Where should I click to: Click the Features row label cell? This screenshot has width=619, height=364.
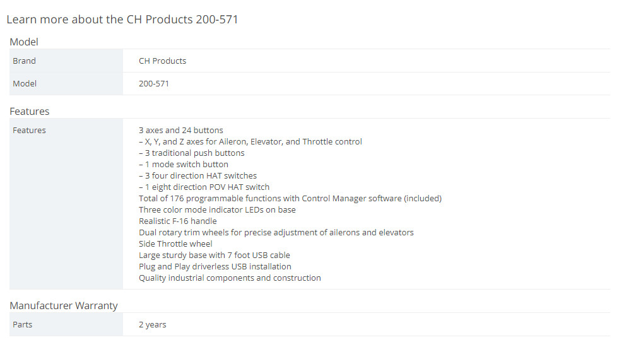point(66,204)
